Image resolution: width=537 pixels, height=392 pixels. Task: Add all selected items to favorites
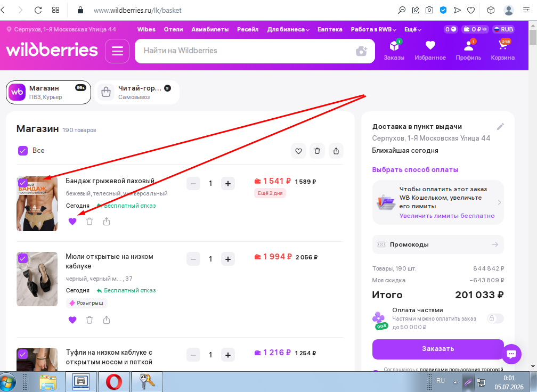[x=299, y=151]
